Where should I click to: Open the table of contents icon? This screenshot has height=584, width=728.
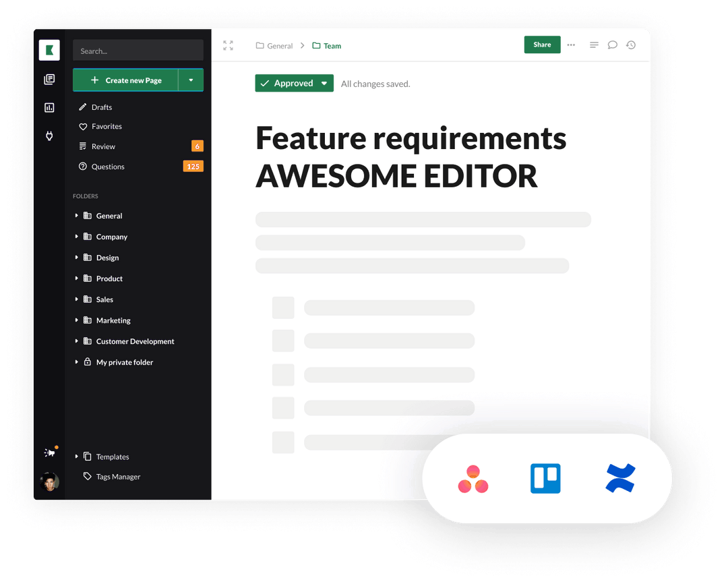click(x=594, y=45)
